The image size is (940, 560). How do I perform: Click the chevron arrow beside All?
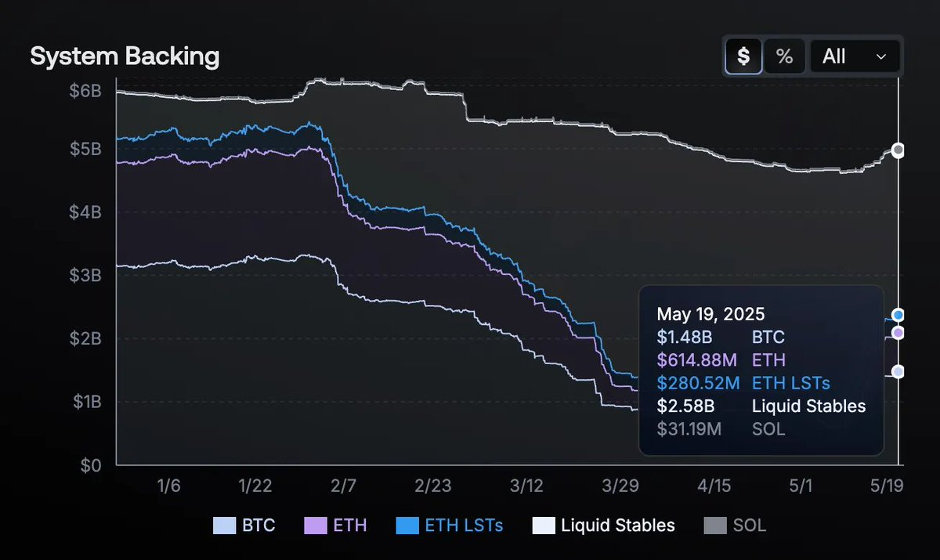point(881,56)
